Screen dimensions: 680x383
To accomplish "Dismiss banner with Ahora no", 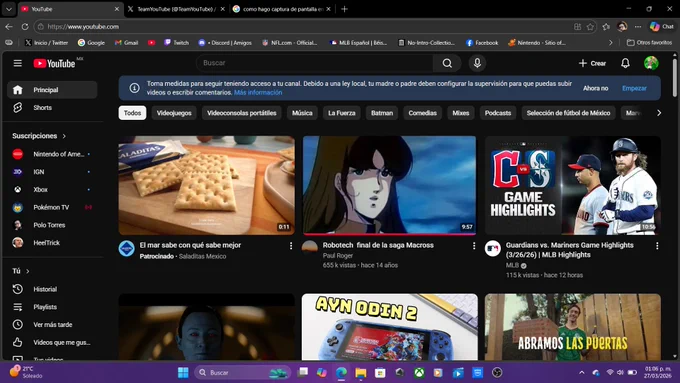I will pos(595,88).
